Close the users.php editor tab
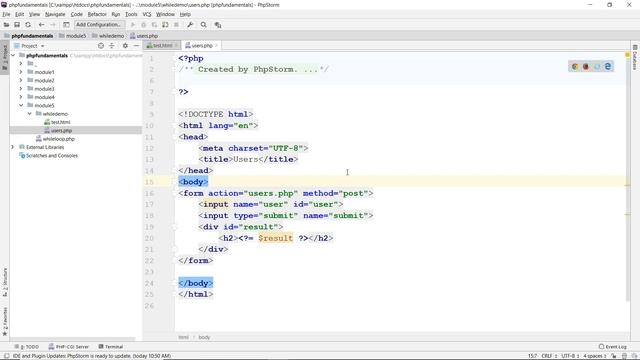Image resolution: width=640 pixels, height=360 pixels. [x=216, y=46]
